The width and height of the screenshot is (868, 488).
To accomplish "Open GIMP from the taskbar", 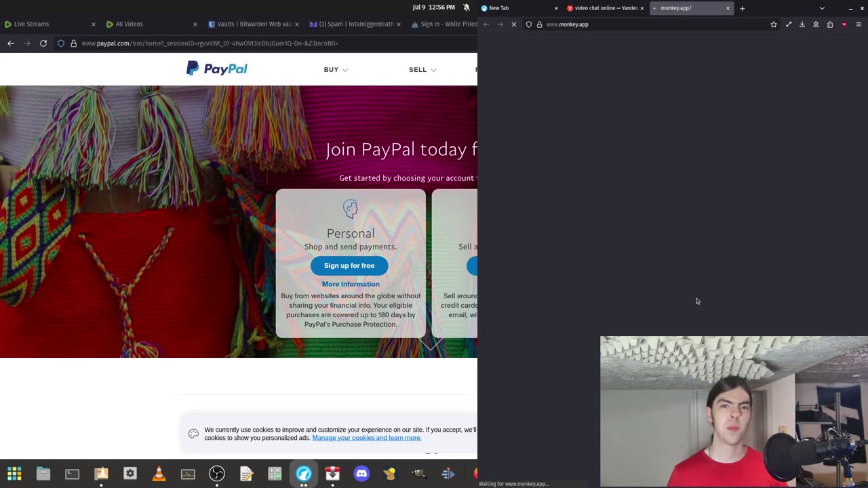I will point(419,474).
